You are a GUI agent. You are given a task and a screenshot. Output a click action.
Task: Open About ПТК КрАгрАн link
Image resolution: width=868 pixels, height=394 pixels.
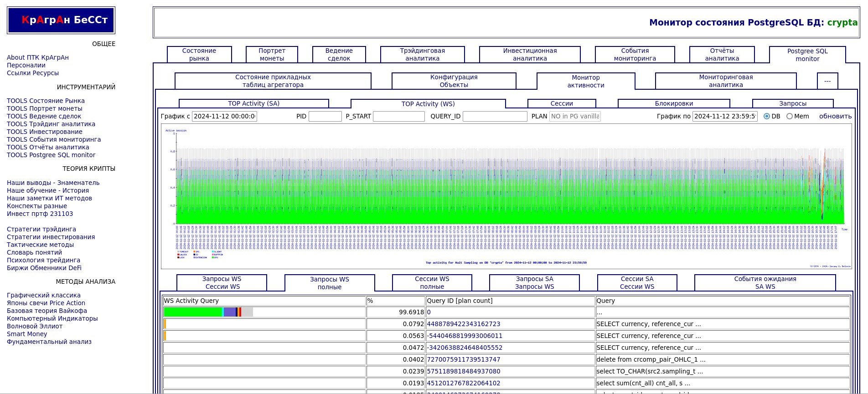click(x=38, y=57)
